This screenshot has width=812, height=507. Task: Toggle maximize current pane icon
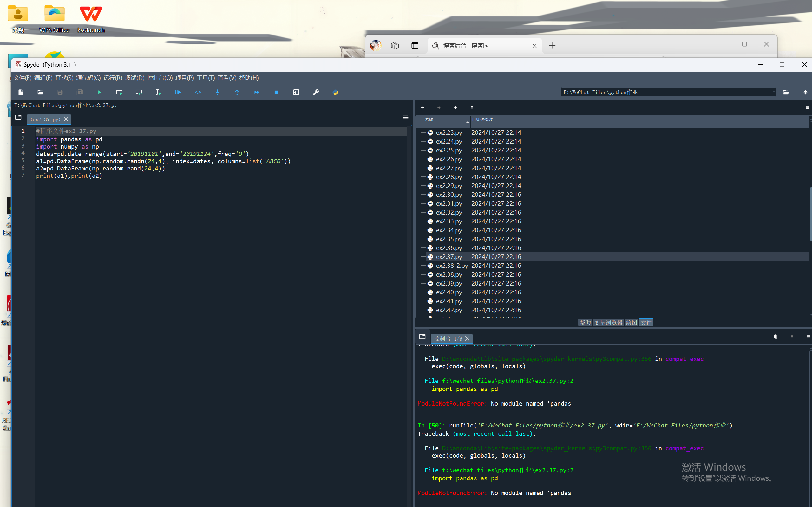click(x=296, y=92)
